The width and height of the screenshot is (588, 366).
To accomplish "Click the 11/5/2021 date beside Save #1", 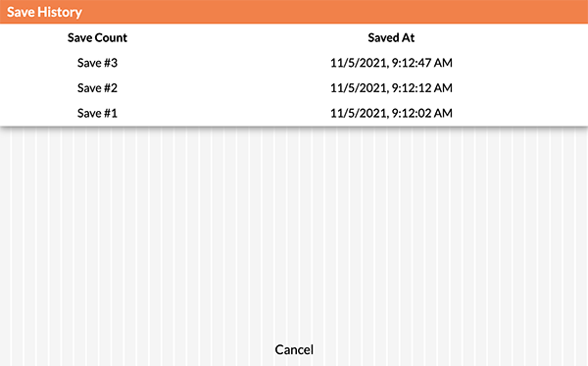I will tap(360, 113).
